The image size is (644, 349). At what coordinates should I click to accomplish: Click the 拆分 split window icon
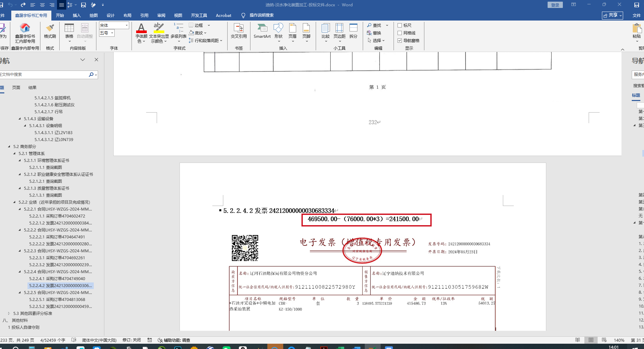tap(353, 31)
